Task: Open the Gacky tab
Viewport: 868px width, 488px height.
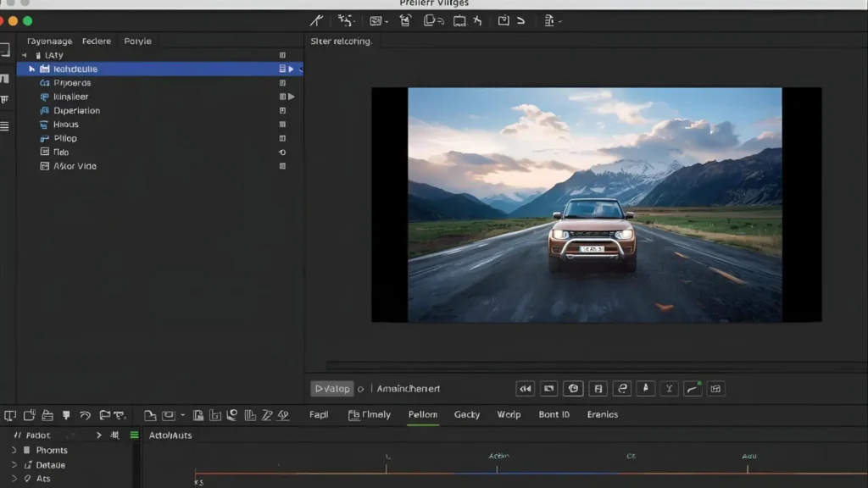Action: [x=466, y=414]
